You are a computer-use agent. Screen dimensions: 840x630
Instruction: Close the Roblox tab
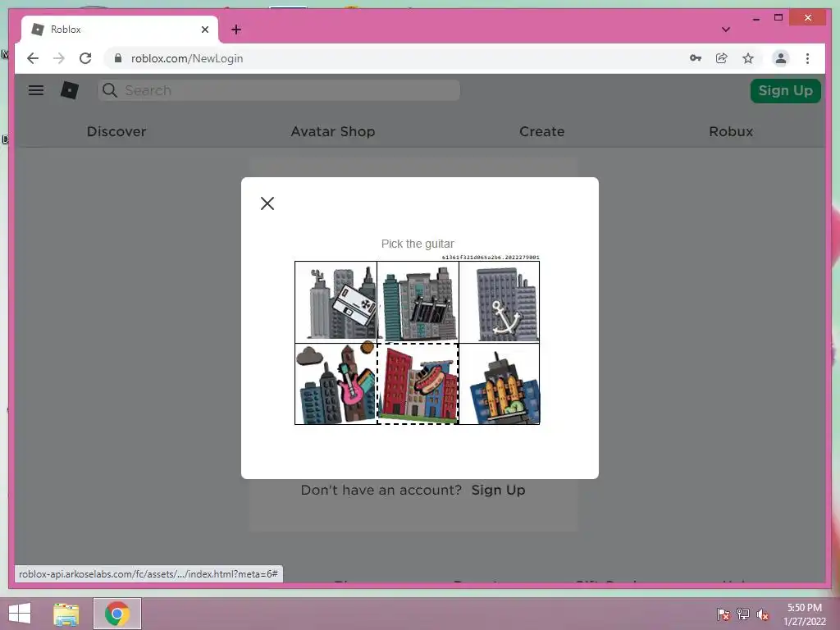[x=204, y=30]
